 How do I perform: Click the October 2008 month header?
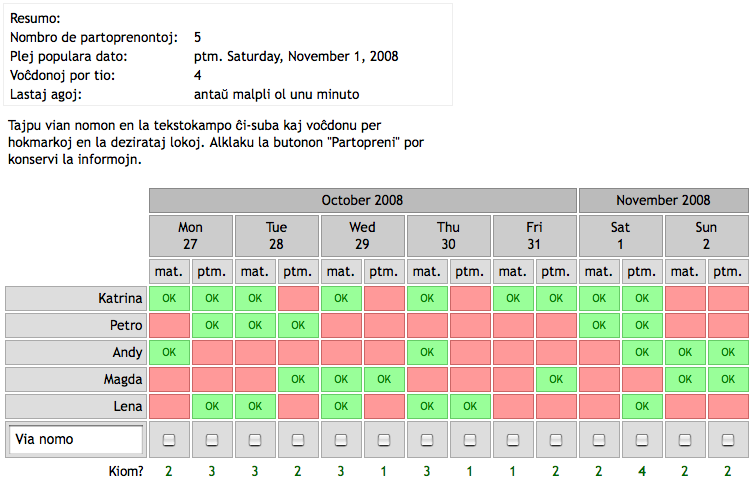click(x=363, y=200)
